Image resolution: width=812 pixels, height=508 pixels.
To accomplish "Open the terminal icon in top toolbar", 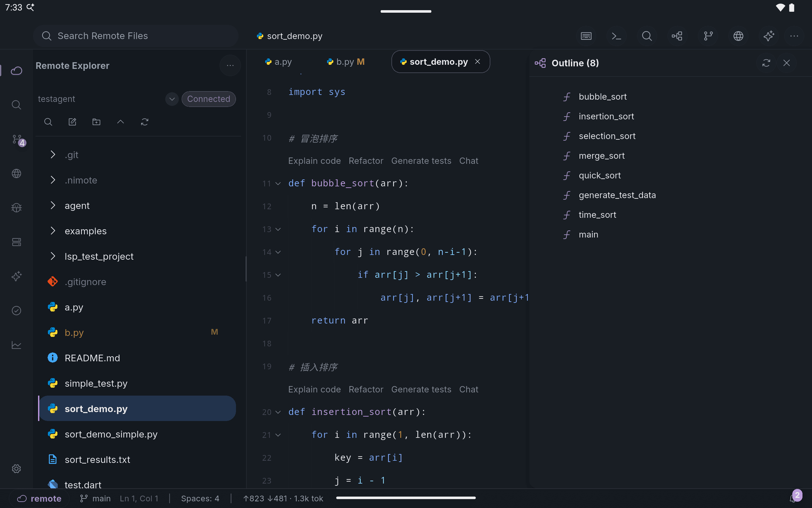I will [x=616, y=36].
